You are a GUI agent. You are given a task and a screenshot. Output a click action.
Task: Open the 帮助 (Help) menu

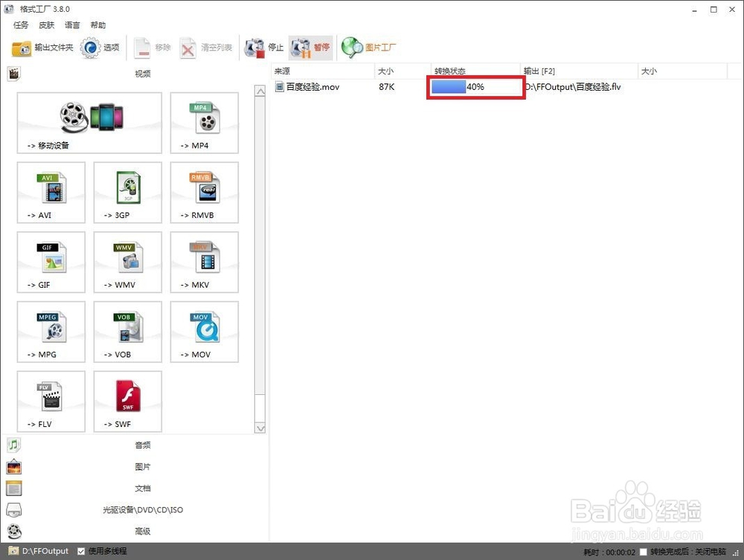tap(98, 25)
